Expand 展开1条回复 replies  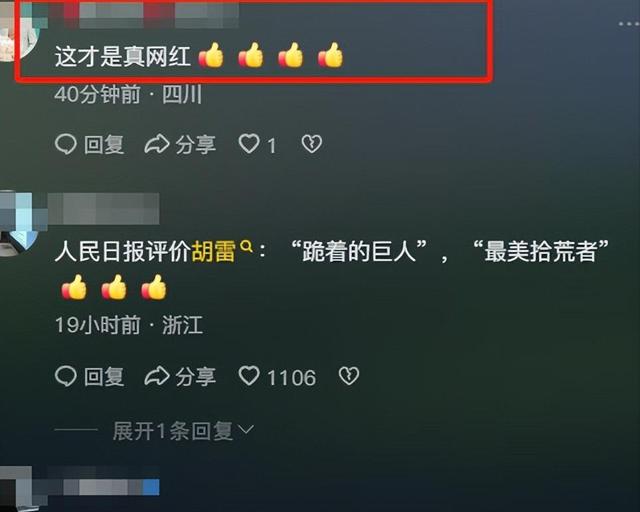click(173, 431)
